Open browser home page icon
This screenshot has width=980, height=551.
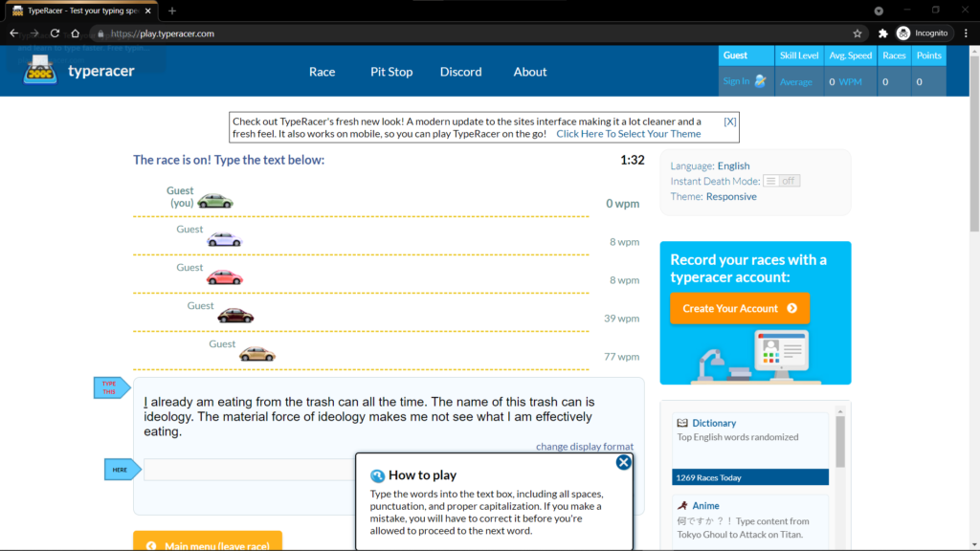75,33
